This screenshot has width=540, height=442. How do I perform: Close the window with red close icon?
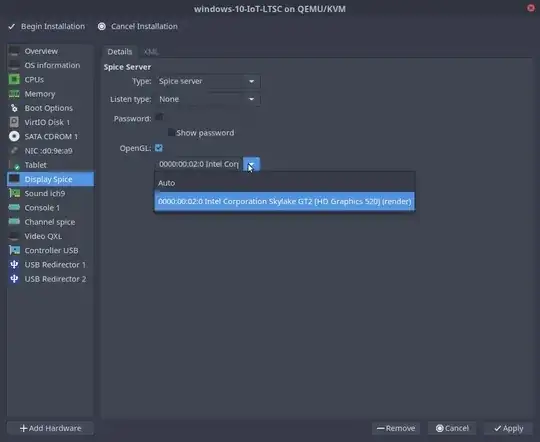coord(531,8)
